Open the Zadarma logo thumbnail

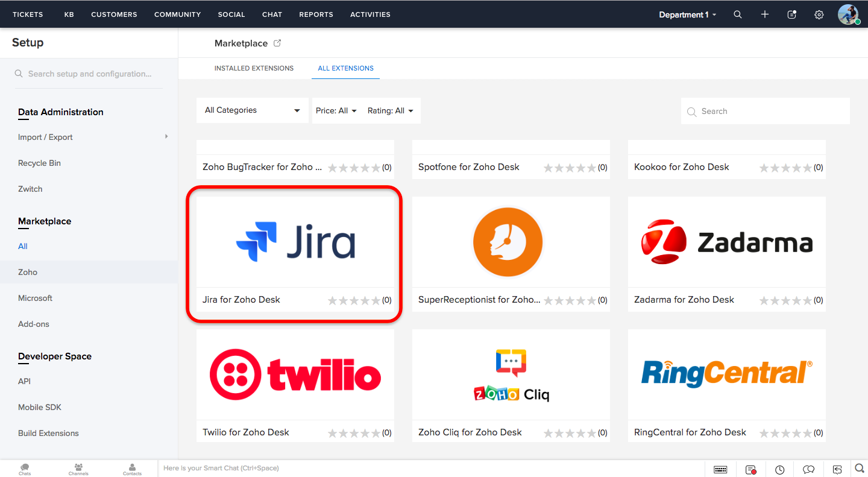click(727, 242)
